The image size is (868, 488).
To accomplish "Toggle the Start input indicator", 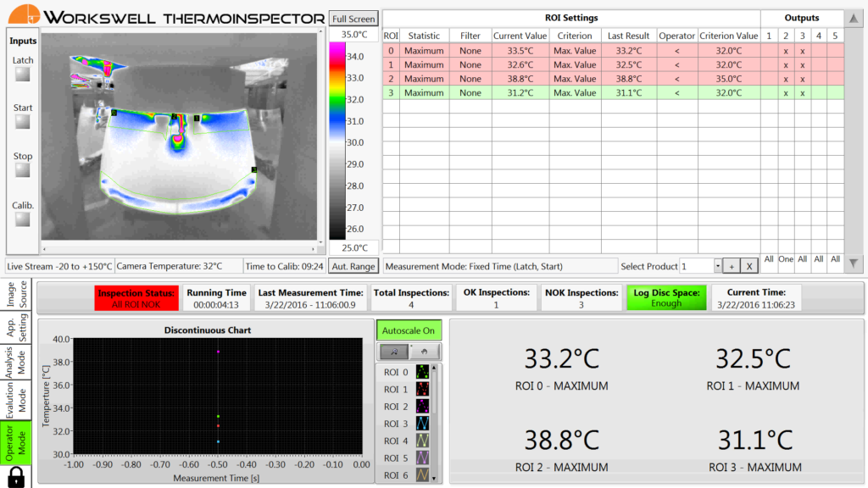I will (23, 122).
